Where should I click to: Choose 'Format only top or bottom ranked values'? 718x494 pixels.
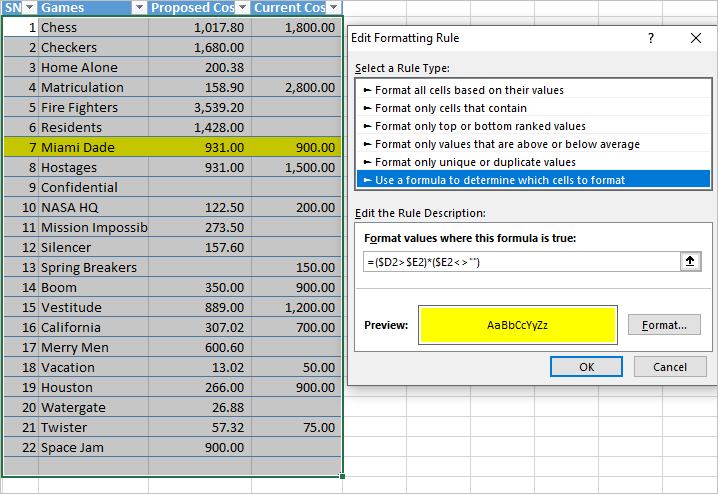pyautogui.click(x=533, y=126)
